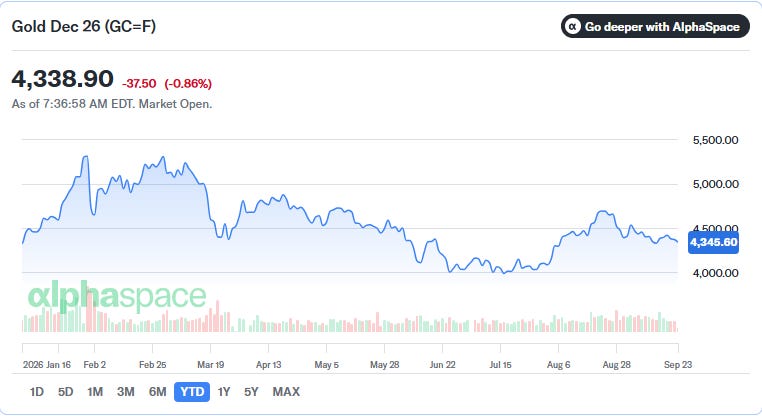Open Go deeper with AlphaSpace
The image size is (762, 416).
655,26
